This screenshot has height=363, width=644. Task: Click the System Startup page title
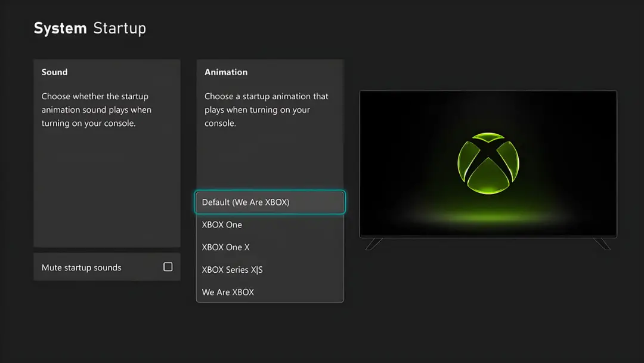click(x=90, y=29)
